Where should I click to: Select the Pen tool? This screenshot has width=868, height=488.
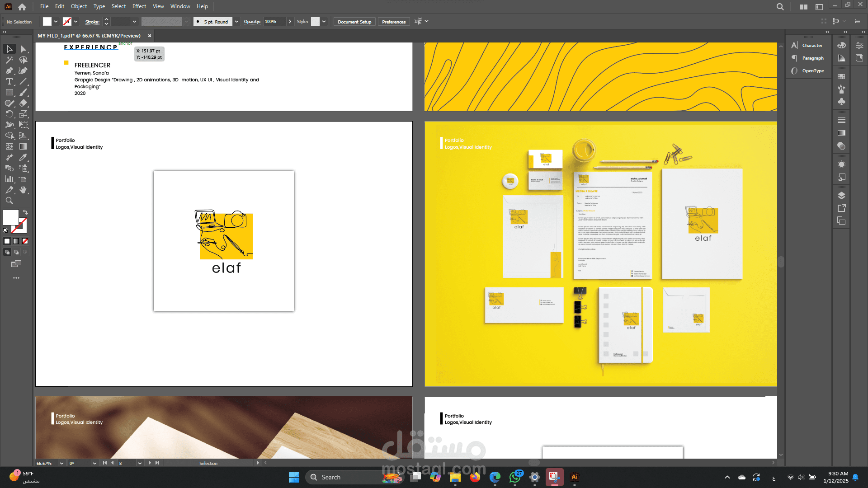[x=9, y=70]
